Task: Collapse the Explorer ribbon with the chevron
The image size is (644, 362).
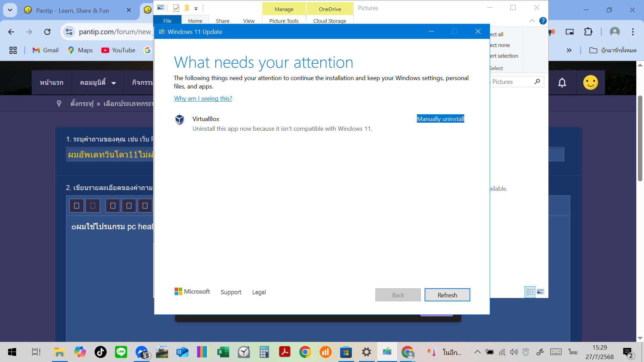Action: 532,21
